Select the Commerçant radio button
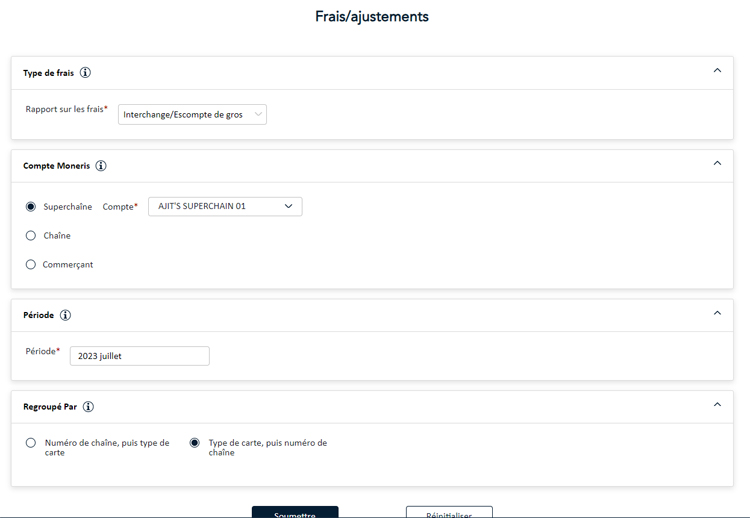The width and height of the screenshot is (750, 518). click(x=31, y=265)
